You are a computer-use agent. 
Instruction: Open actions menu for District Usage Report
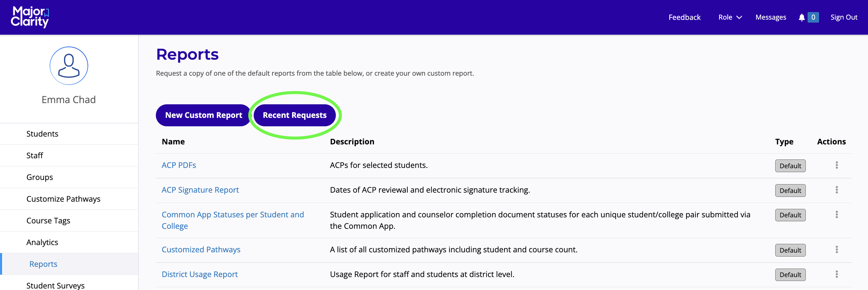point(836,275)
